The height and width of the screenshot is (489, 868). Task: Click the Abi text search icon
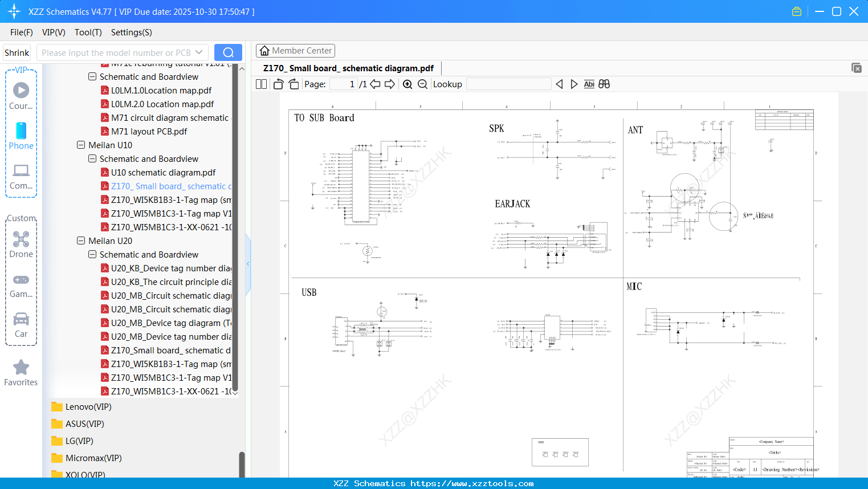589,84
